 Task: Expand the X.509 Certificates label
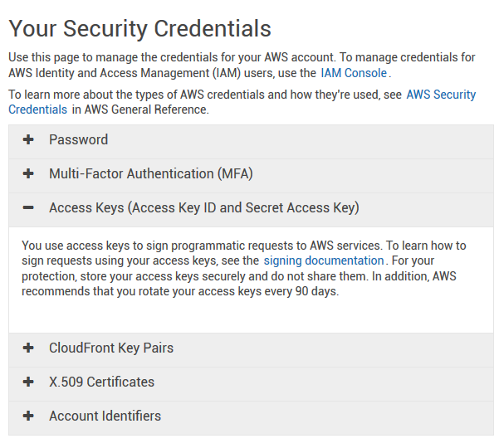101,382
